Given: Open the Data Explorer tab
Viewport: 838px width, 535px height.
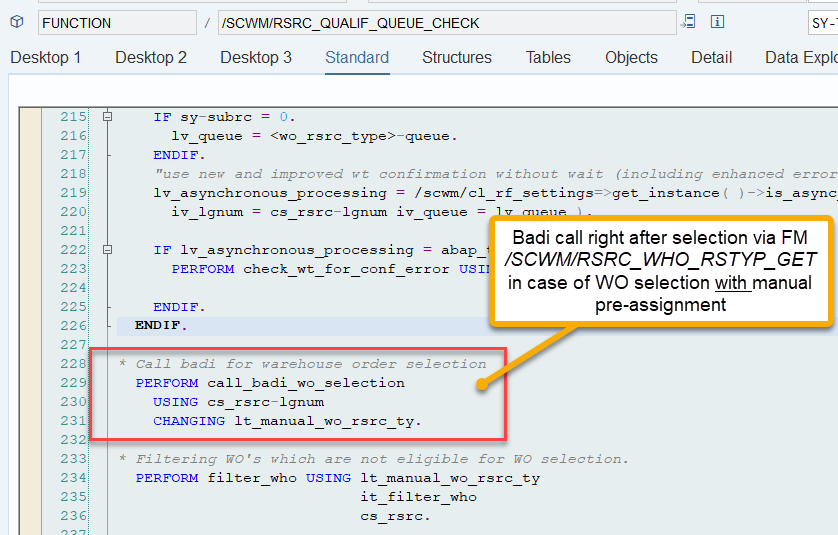Looking at the screenshot, I should [801, 57].
